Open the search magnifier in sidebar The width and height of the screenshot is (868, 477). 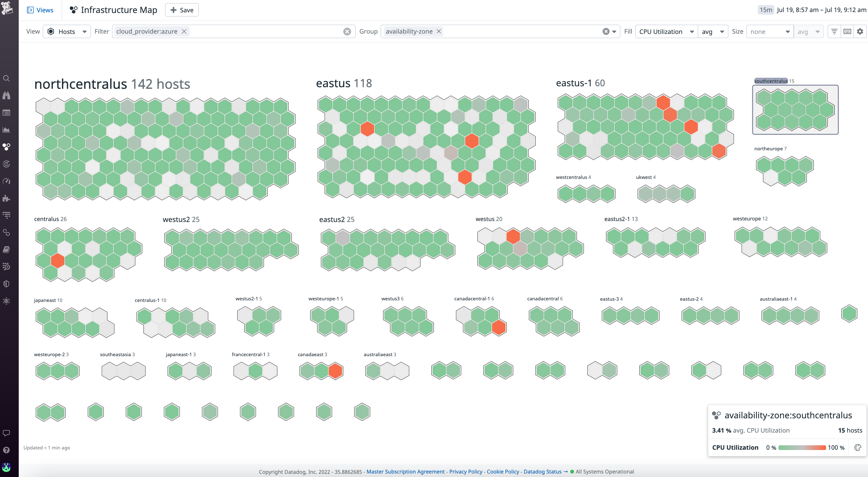pos(6,78)
